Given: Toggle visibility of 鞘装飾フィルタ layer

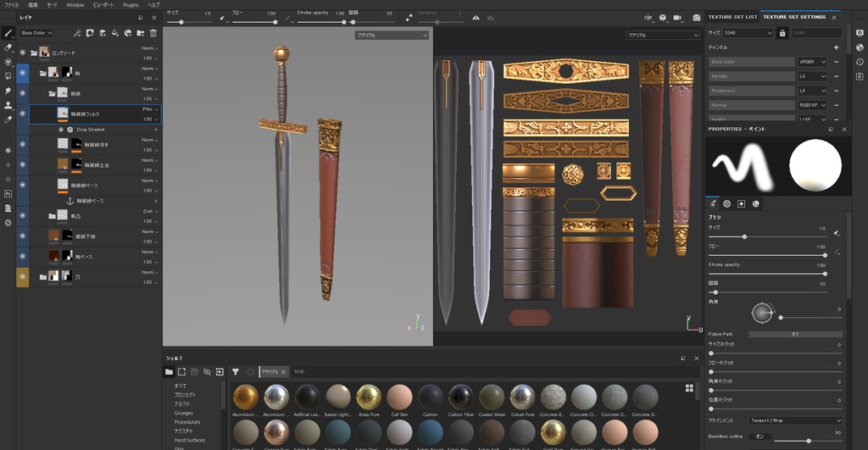Looking at the screenshot, I should pos(23,114).
